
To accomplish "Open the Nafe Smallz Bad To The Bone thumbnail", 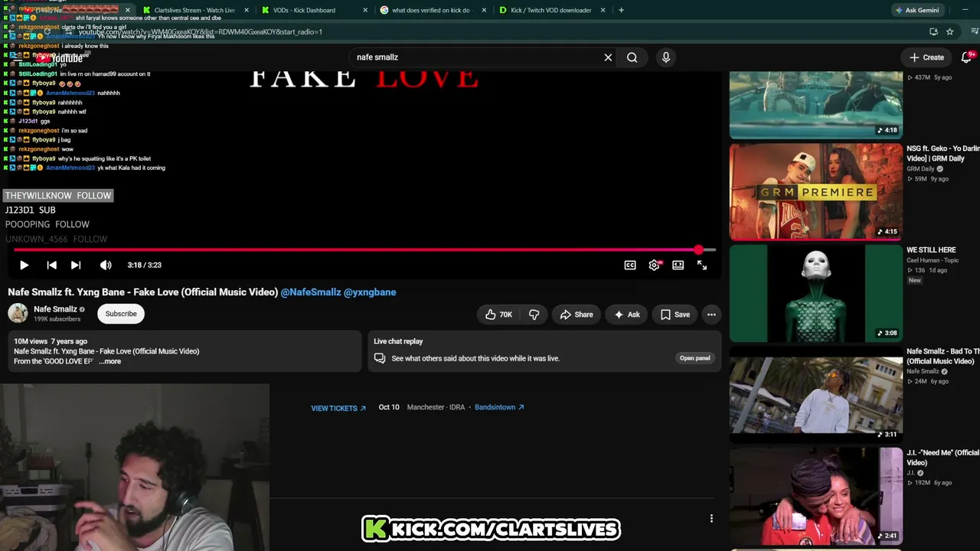I will click(816, 395).
